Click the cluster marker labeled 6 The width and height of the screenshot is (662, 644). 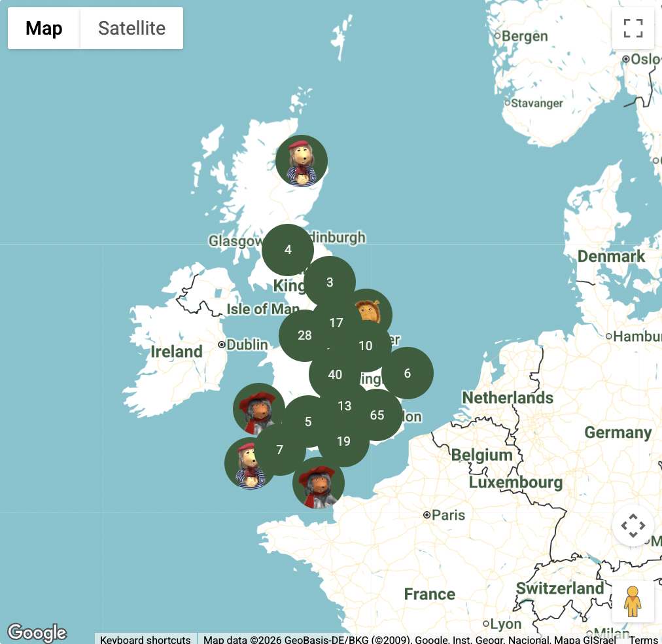(408, 373)
